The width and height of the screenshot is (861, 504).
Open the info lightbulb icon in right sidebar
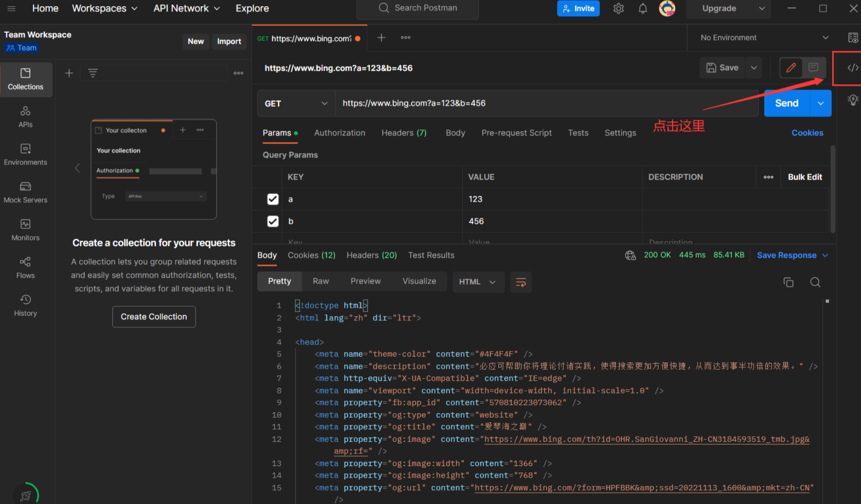[x=853, y=100]
